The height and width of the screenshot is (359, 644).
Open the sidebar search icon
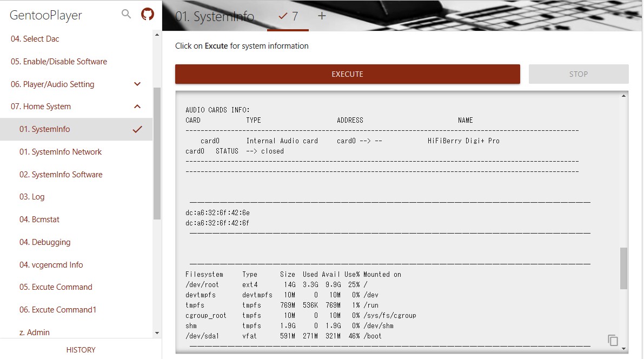tap(126, 14)
